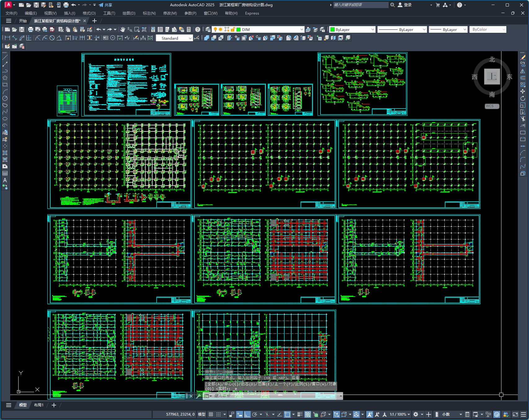Toggle drawing grid display in status bar
This screenshot has height=420, width=529.
click(211, 414)
